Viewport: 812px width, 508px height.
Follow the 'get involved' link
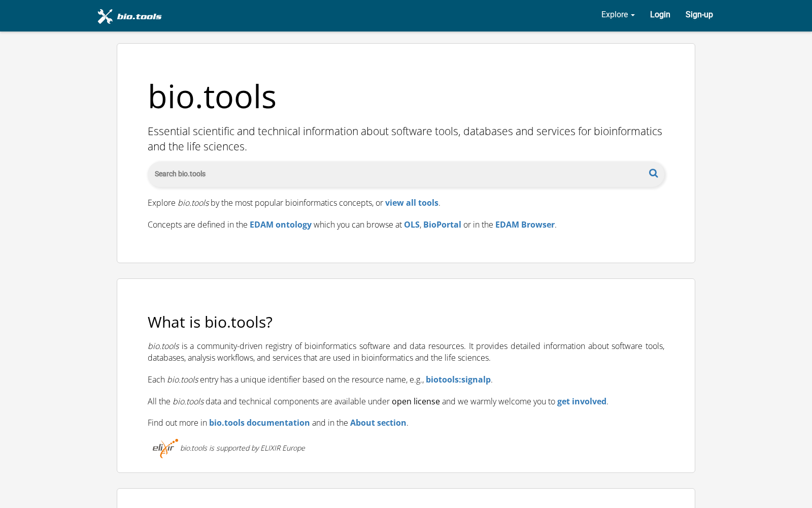pyautogui.click(x=582, y=401)
